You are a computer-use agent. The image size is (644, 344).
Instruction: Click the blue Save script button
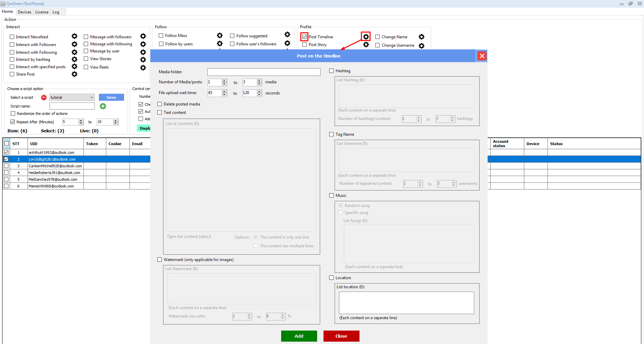pyautogui.click(x=111, y=97)
